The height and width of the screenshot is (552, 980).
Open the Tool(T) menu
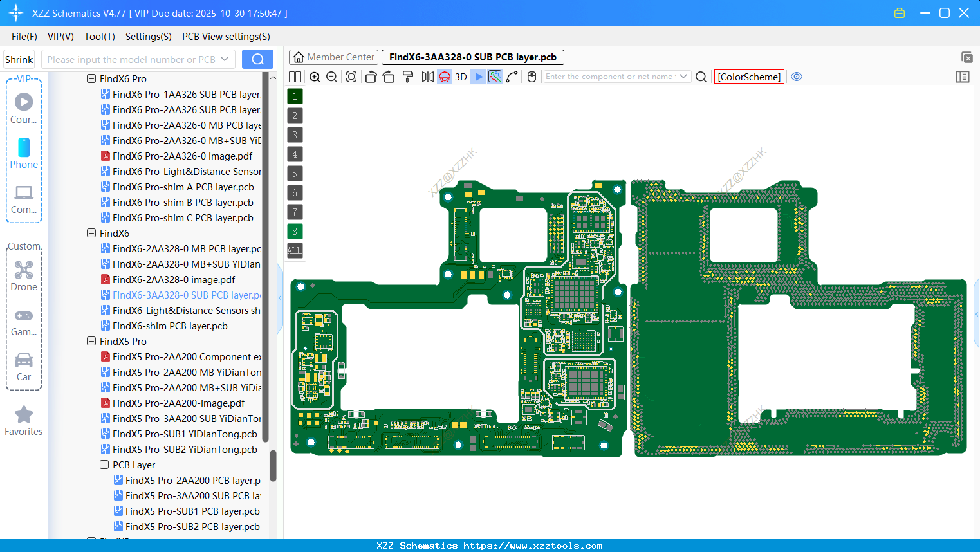[x=99, y=37]
